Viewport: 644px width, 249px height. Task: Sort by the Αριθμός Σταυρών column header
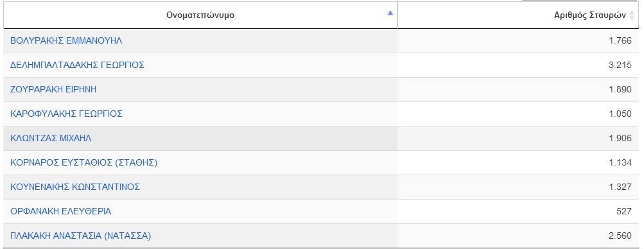click(x=518, y=15)
